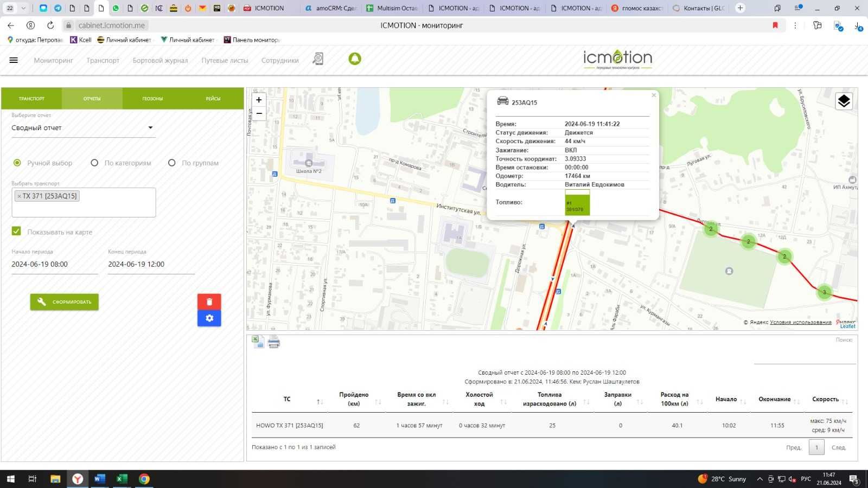Select the Ручной выбор radio option

click(x=17, y=163)
